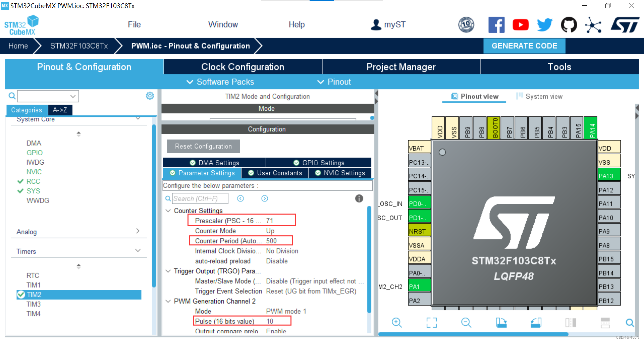Toggle the vertical split view icon

click(571, 323)
